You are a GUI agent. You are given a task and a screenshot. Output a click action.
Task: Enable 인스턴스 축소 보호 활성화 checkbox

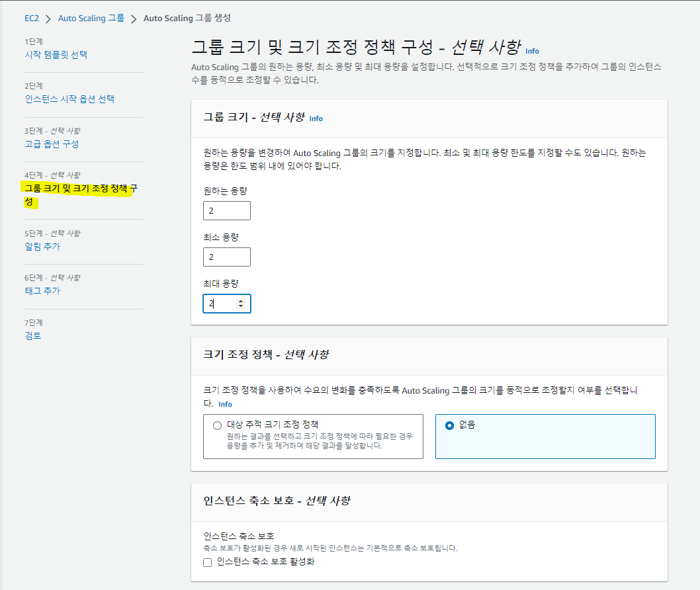207,562
